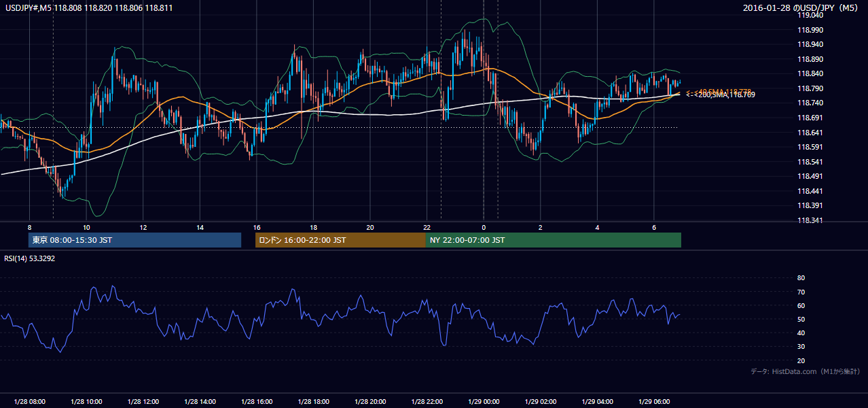
Task: Click the RSI 30 level label
Action: pyautogui.click(x=801, y=347)
